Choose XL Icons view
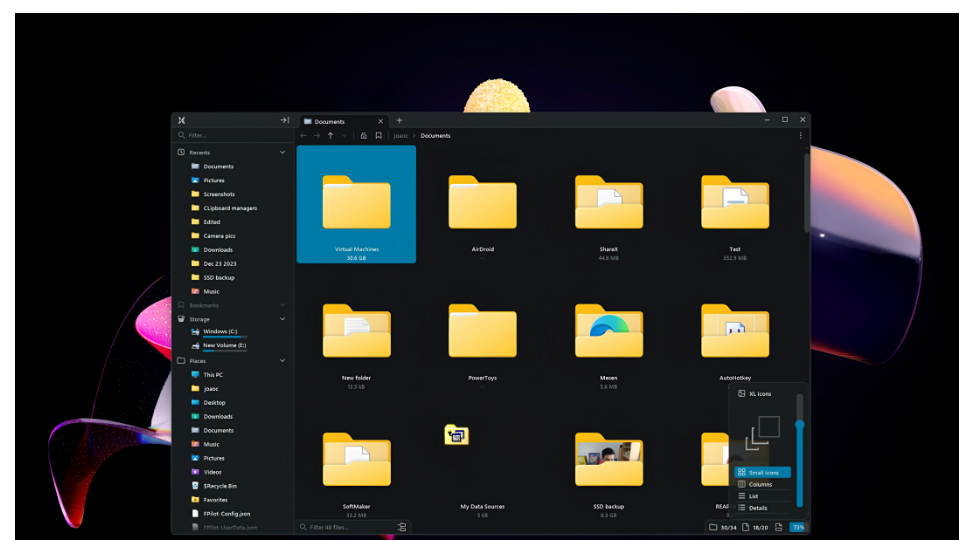This screenshot has width=973, height=540. [x=755, y=394]
